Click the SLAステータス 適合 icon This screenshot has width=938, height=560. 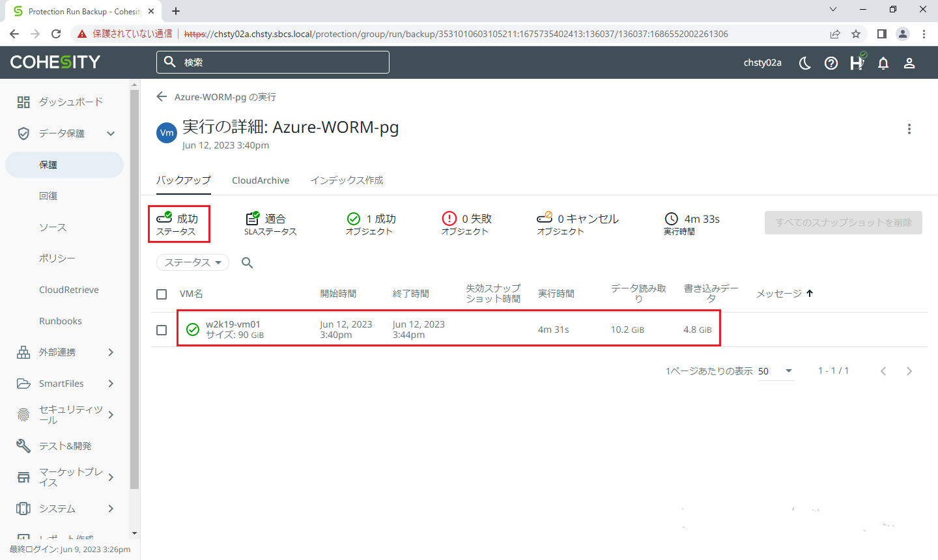(253, 218)
